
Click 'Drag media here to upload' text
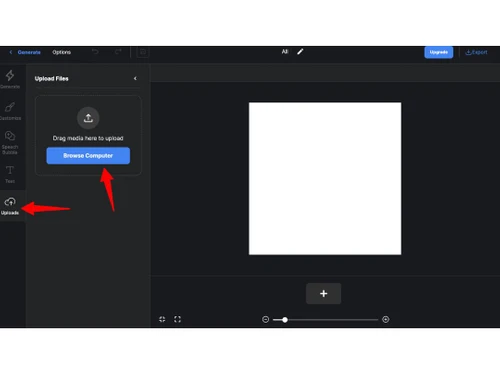(88, 138)
